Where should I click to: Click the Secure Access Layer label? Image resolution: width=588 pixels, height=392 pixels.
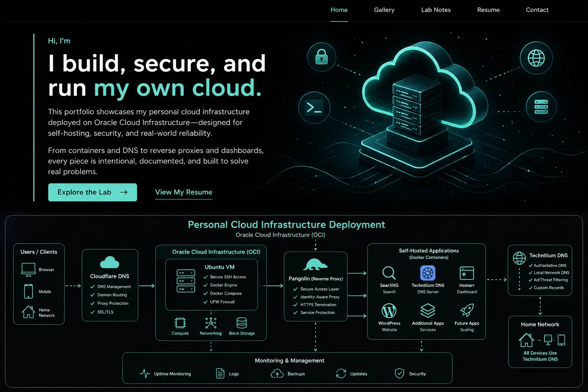(x=320, y=289)
